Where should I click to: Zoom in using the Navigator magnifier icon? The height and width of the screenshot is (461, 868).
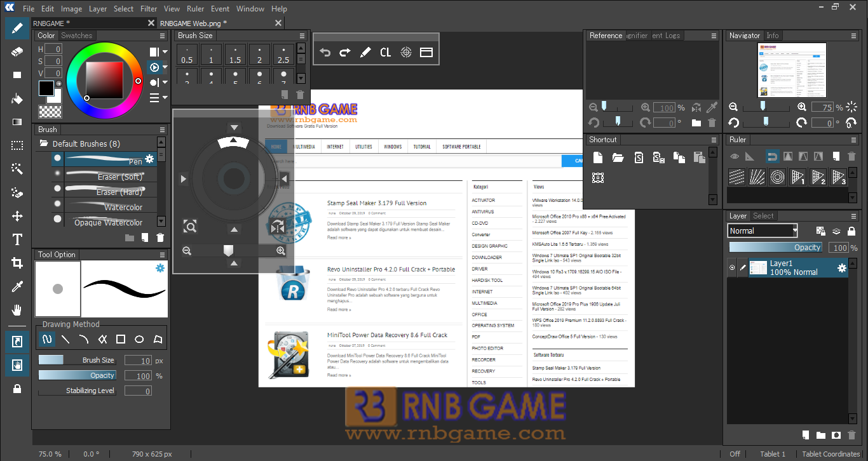pos(802,107)
